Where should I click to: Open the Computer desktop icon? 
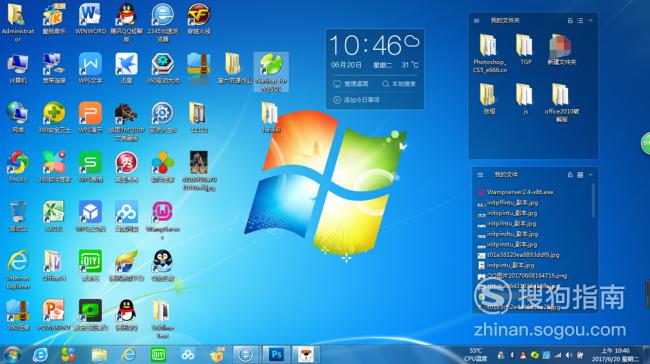18,68
